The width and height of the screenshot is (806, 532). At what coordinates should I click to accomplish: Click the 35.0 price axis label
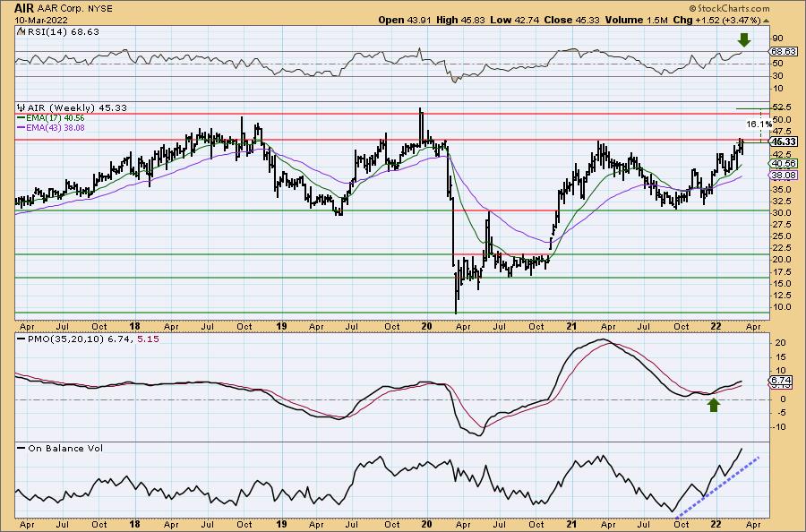pyautogui.click(x=782, y=189)
